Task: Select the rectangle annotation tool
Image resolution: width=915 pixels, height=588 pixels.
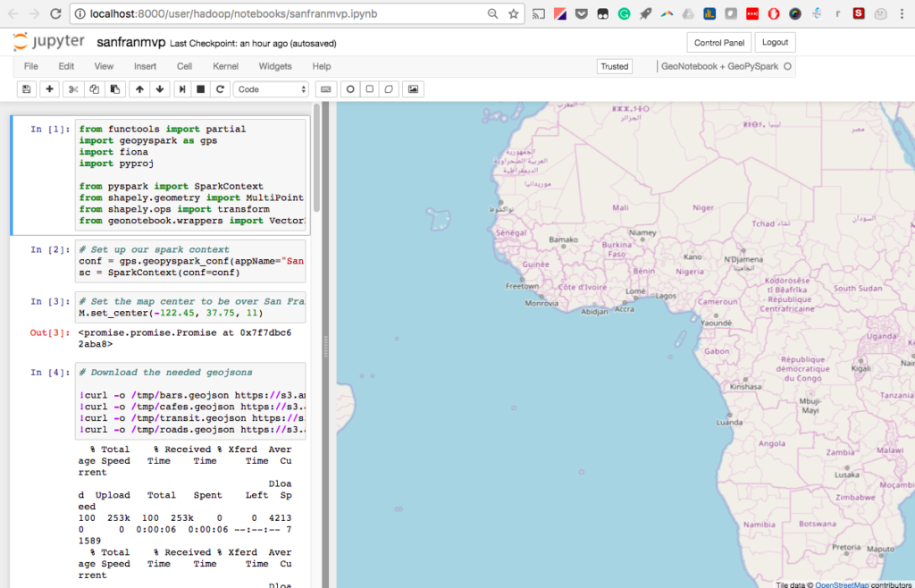Action: click(x=369, y=89)
